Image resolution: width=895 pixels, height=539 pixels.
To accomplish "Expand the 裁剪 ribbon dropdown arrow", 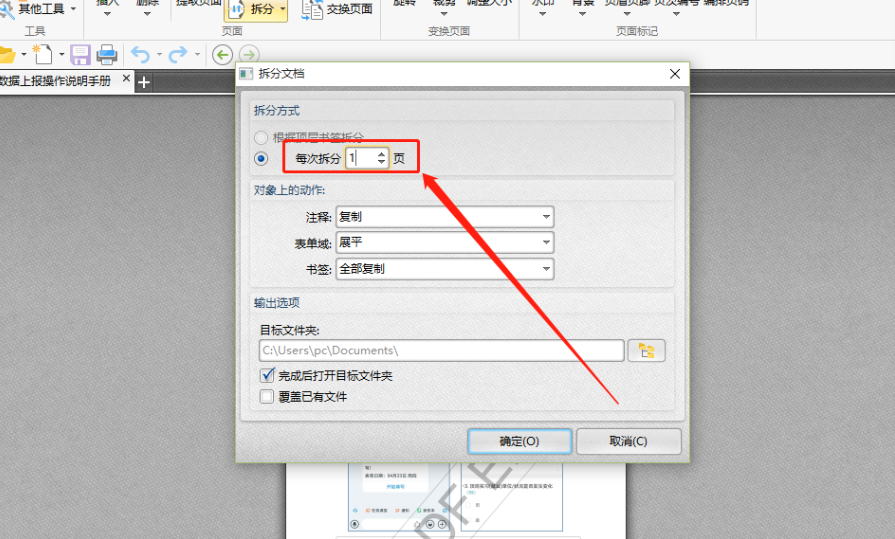I will (x=444, y=14).
